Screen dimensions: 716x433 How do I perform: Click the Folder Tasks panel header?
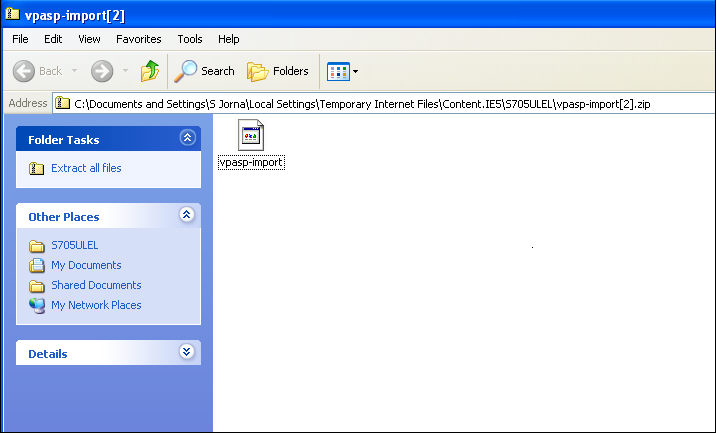[109, 139]
